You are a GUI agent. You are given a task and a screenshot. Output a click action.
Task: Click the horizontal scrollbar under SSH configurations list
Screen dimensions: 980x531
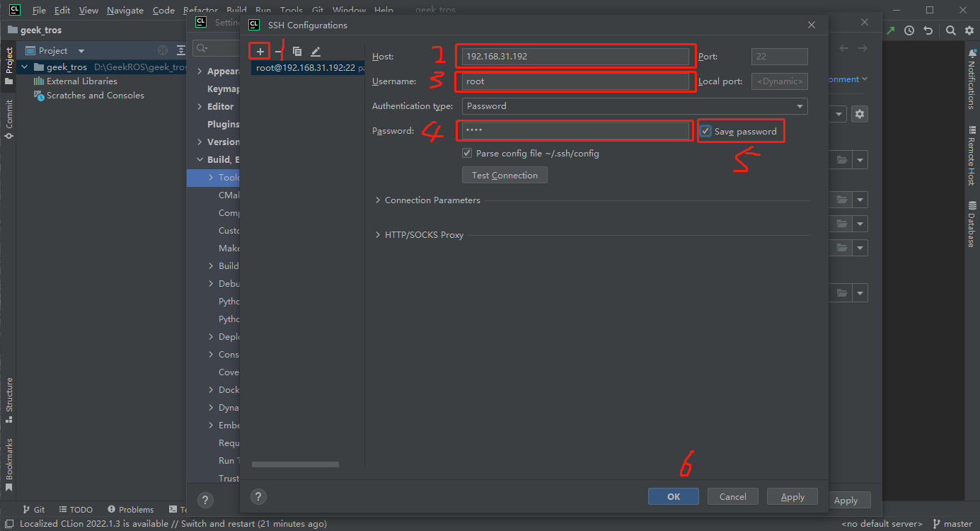pos(295,464)
